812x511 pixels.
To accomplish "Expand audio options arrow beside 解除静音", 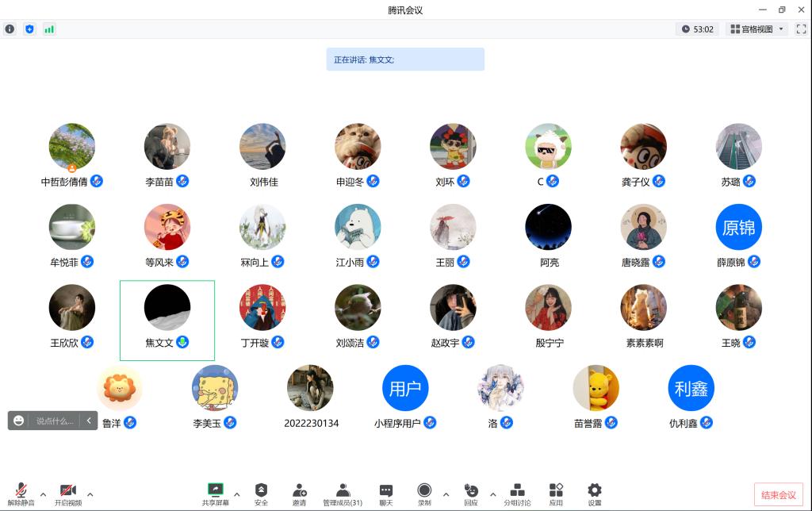I will coord(43,494).
